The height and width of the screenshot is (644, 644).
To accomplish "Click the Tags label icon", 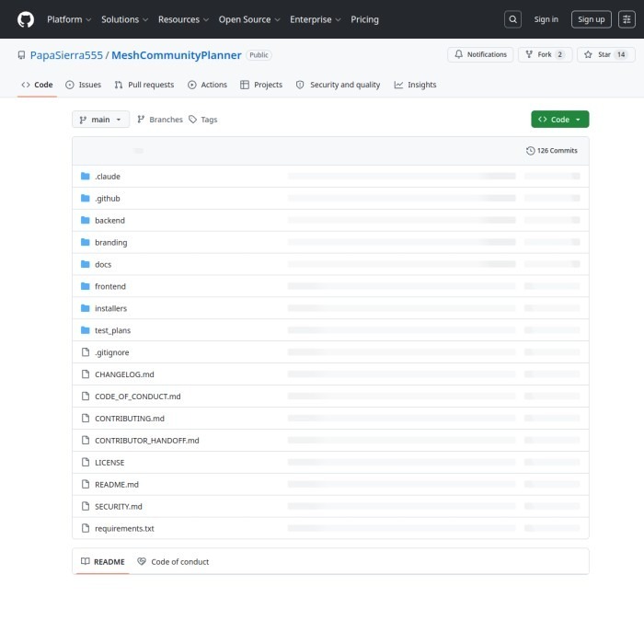I will pyautogui.click(x=192, y=120).
